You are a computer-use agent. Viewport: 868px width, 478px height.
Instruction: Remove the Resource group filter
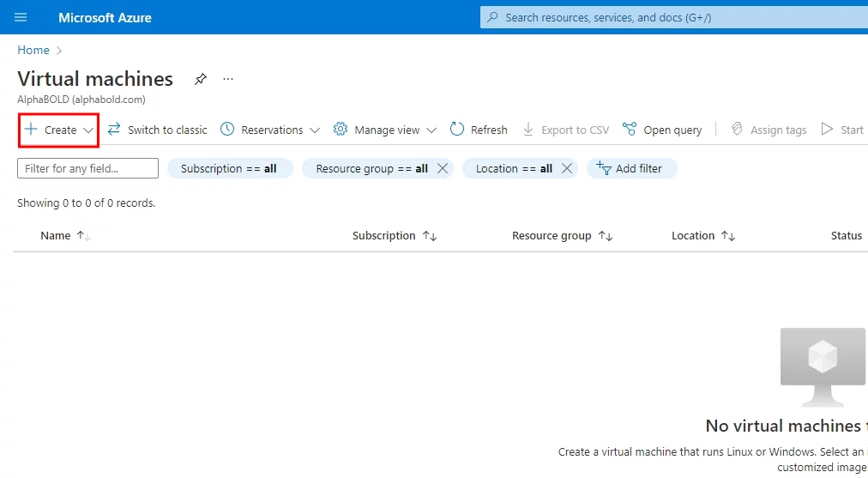(443, 168)
